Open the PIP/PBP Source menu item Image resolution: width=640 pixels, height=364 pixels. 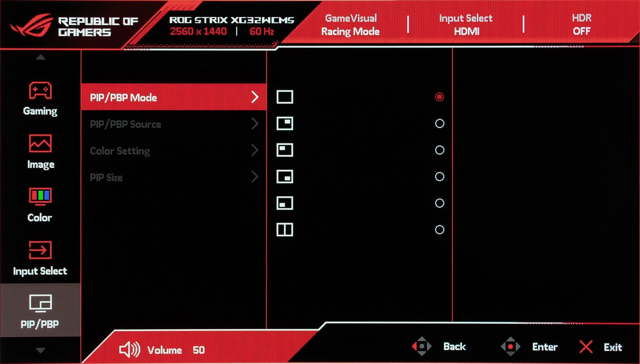coord(174,124)
